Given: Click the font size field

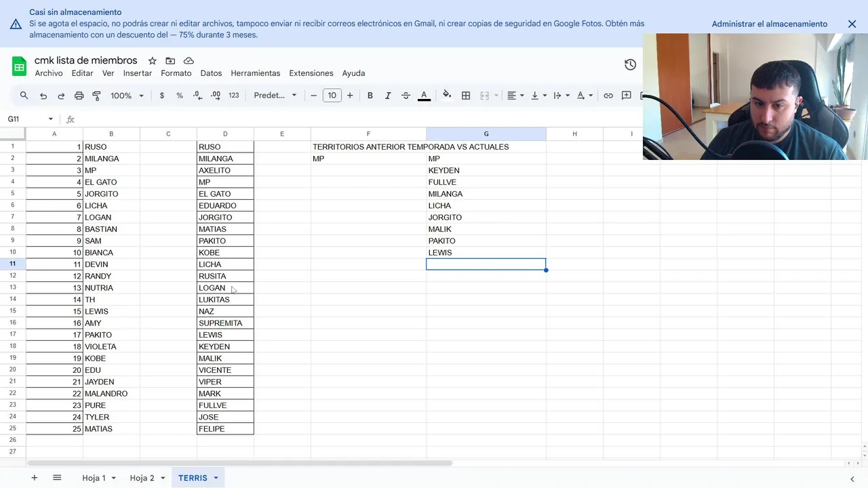Looking at the screenshot, I should pyautogui.click(x=332, y=96).
